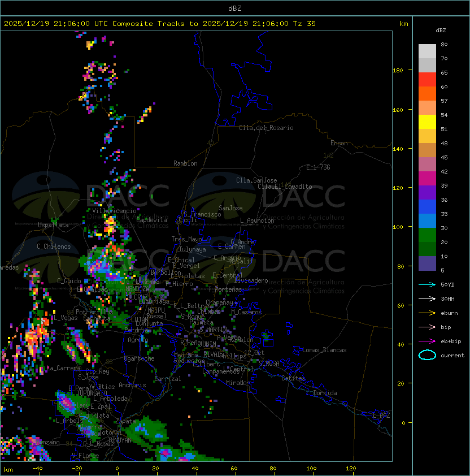The height and width of the screenshot is (476, 470).
Task: Click the 'Villavicencio' map label
Action: click(x=114, y=211)
